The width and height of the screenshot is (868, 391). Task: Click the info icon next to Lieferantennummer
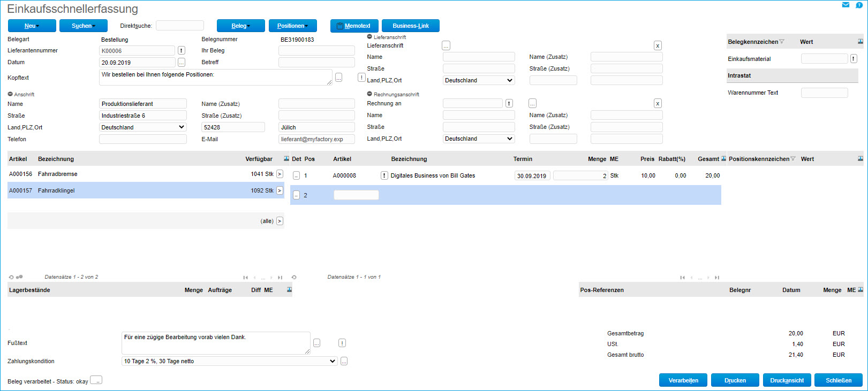(x=182, y=50)
